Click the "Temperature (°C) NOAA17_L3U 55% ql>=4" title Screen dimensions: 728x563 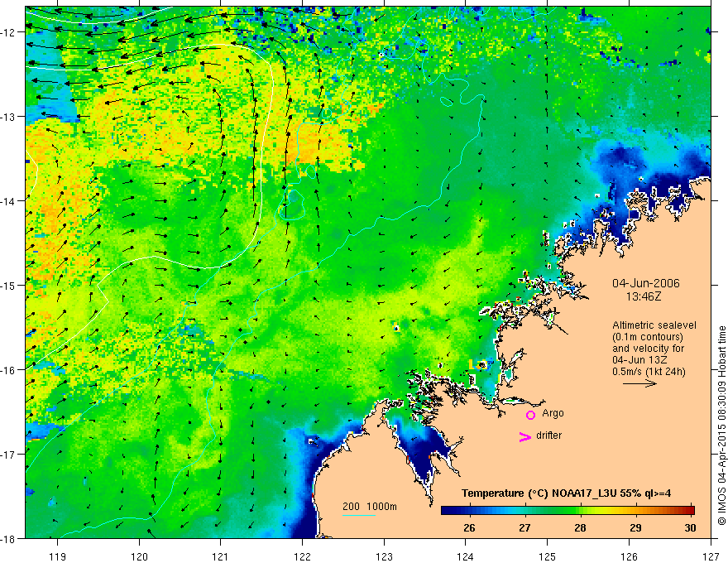point(566,493)
